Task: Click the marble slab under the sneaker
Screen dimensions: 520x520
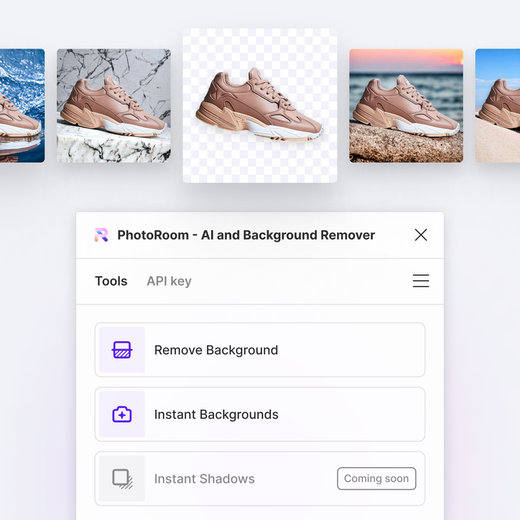Action: [x=114, y=145]
